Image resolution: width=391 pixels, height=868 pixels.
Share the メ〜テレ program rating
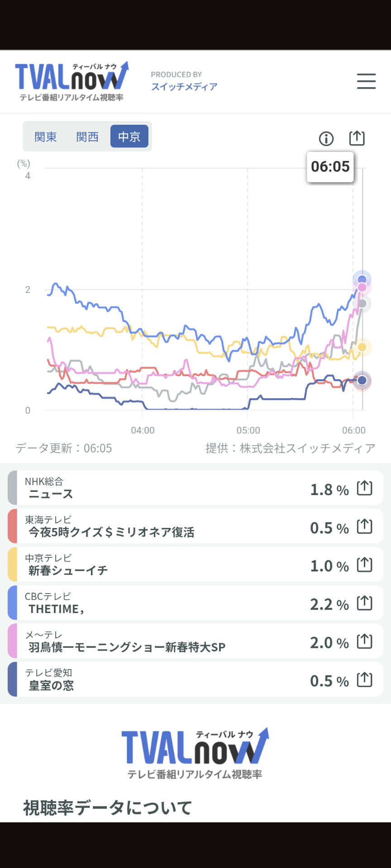point(364,642)
